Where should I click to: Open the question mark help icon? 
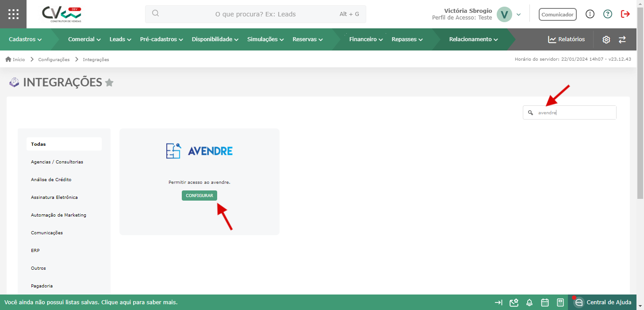[608, 14]
